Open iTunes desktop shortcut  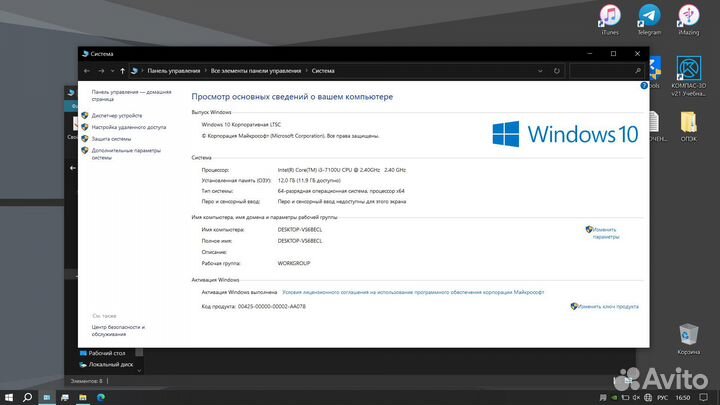610,20
